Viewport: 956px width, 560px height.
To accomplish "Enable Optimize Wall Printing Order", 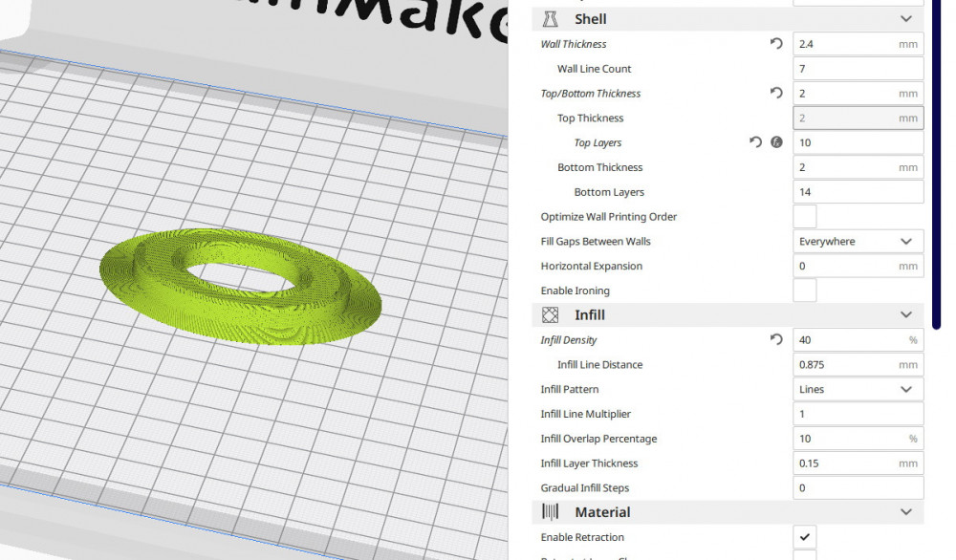I will (804, 216).
